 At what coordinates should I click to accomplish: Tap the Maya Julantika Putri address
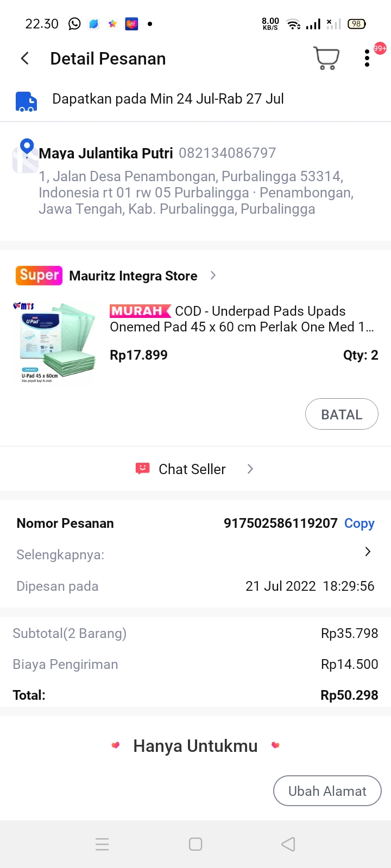195,192
